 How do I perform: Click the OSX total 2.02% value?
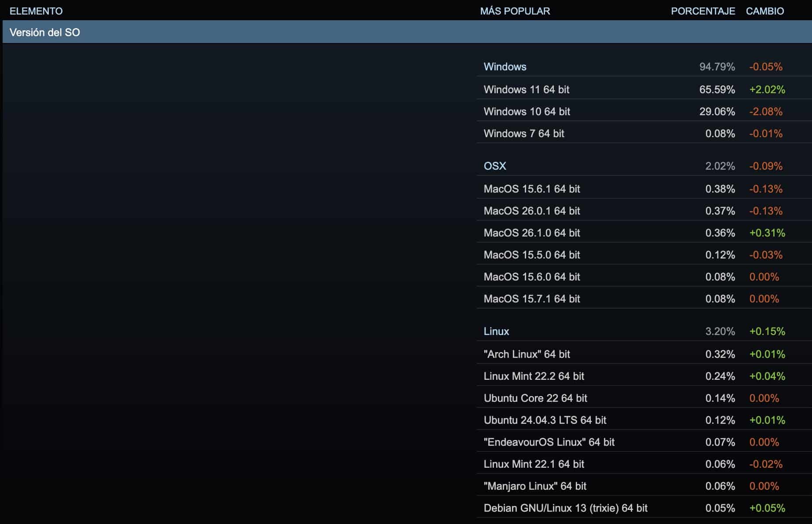pyautogui.click(x=720, y=166)
